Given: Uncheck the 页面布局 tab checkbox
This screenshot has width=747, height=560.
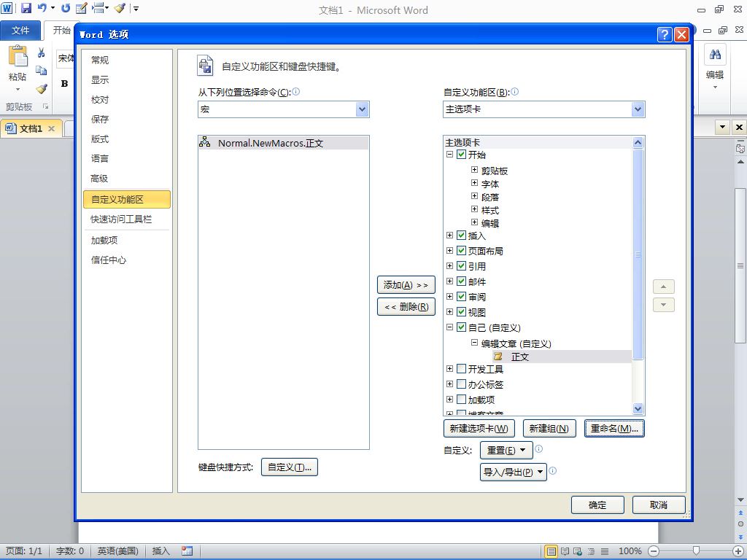Looking at the screenshot, I should point(461,251).
